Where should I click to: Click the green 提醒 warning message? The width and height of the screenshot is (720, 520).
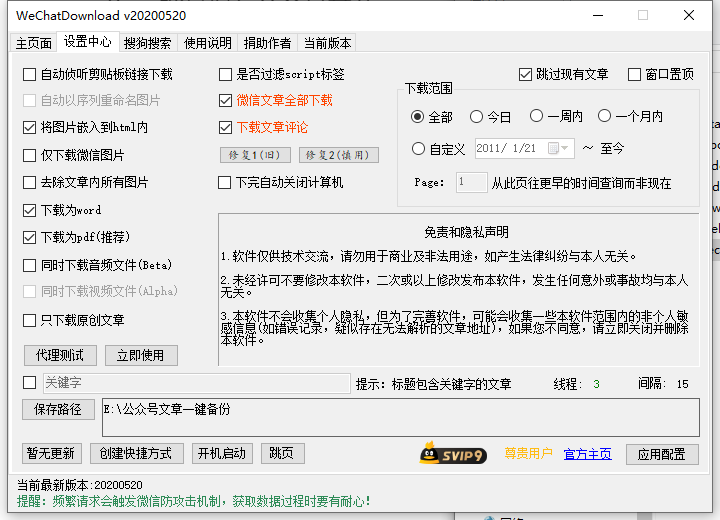193,501
